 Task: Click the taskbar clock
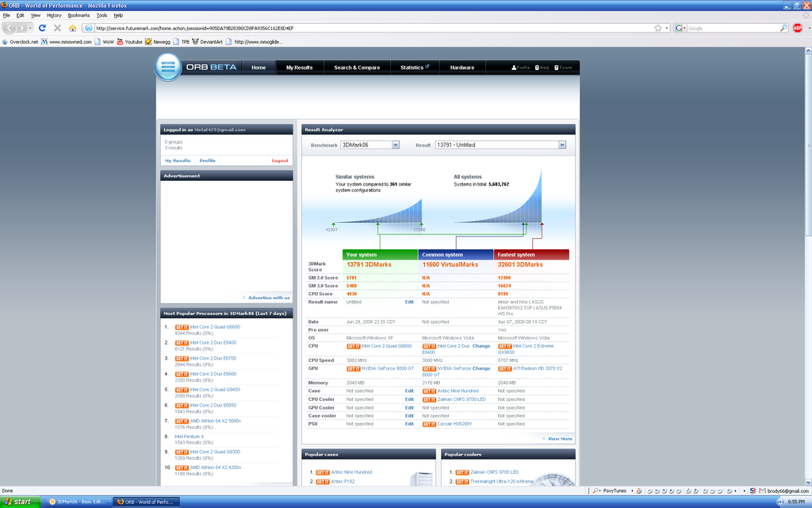796,502
